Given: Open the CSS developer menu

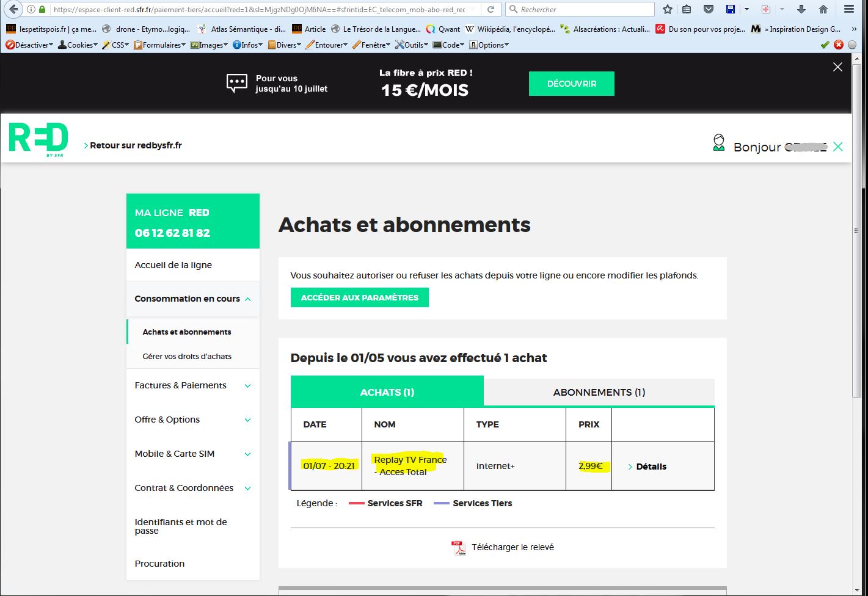Looking at the screenshot, I should 116,45.
